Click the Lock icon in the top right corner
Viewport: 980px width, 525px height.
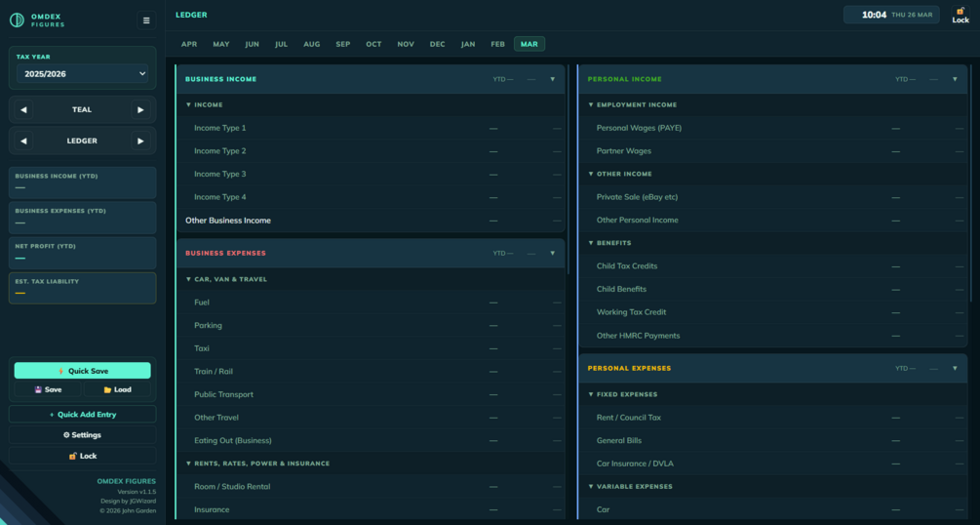tap(960, 15)
